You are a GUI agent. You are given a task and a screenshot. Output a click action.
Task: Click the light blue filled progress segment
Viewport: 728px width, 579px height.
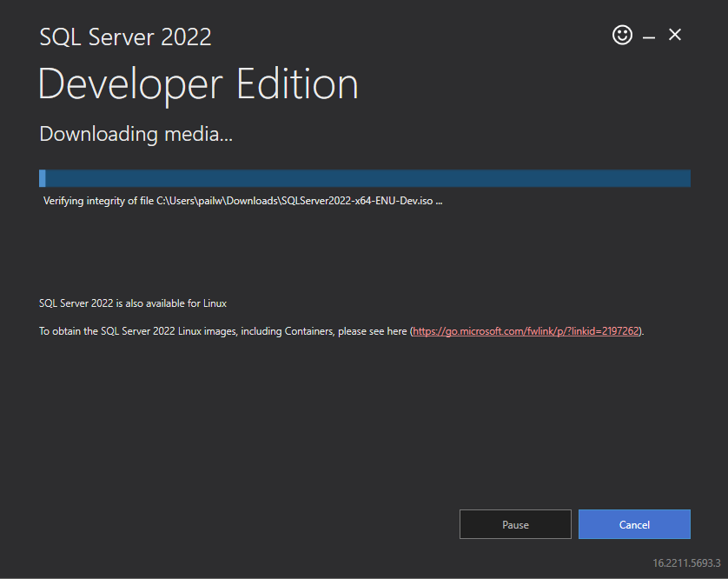tap(43, 178)
